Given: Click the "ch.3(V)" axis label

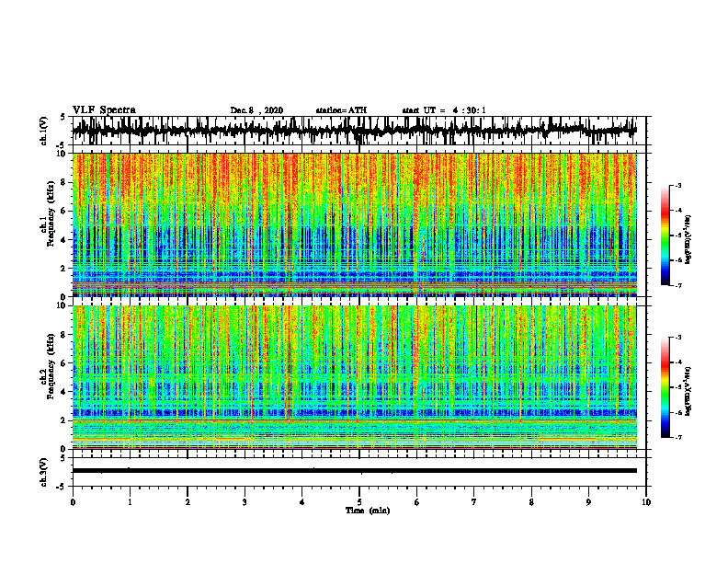Looking at the screenshot, I should (44, 473).
